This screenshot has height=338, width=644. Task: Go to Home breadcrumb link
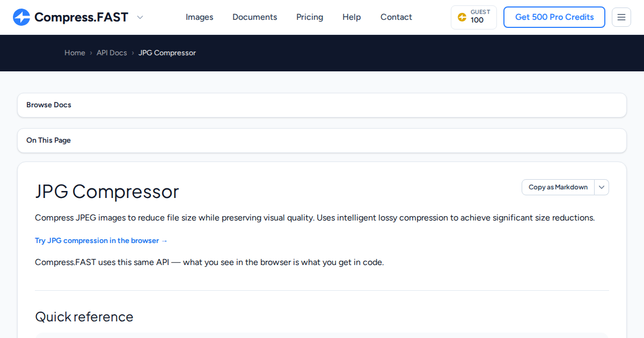[75, 53]
